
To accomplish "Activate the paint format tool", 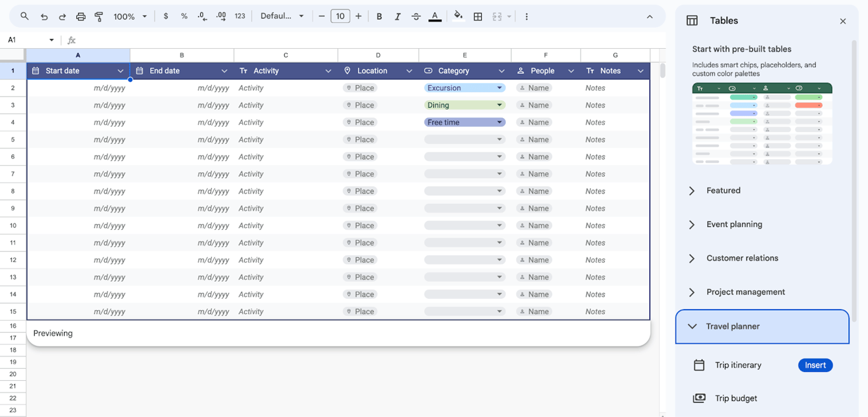I will 99,17.
